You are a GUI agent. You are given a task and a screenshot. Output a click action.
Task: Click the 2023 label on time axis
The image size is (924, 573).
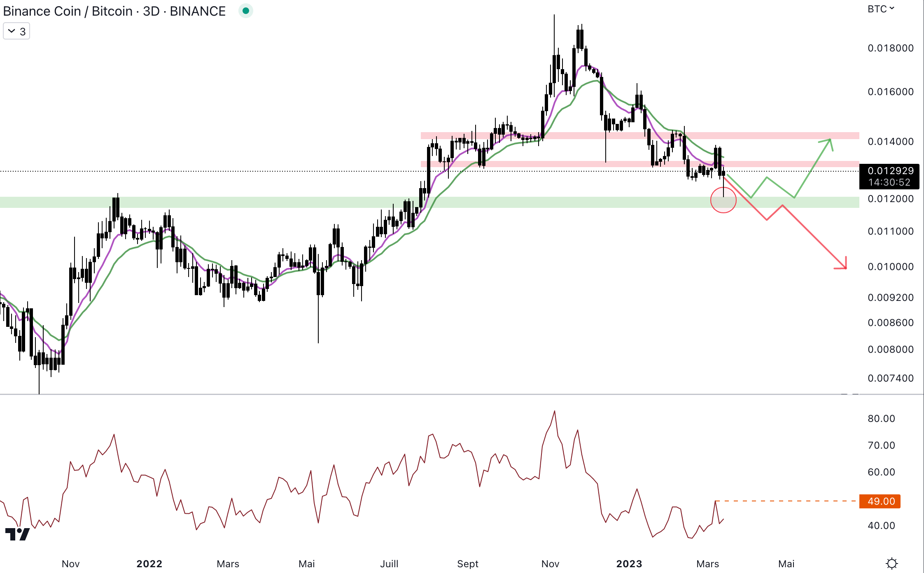629,564
